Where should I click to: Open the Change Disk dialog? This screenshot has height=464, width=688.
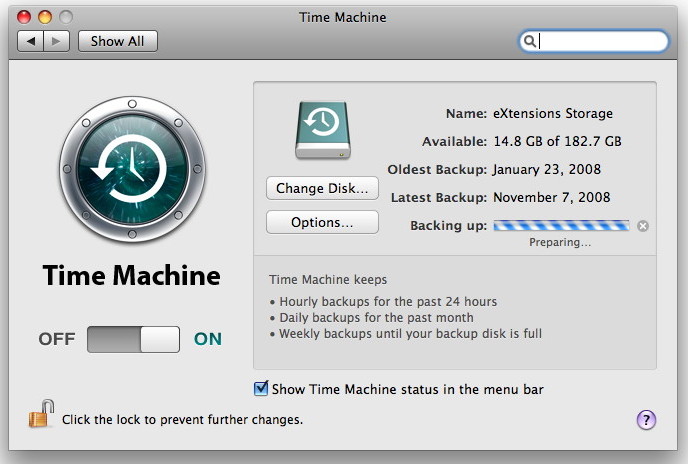(x=322, y=188)
